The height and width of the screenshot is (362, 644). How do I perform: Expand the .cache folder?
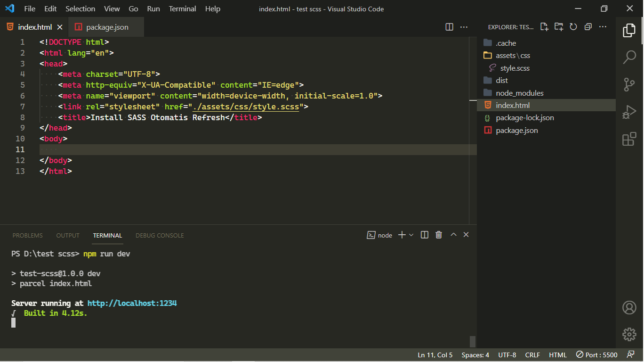(x=546, y=43)
